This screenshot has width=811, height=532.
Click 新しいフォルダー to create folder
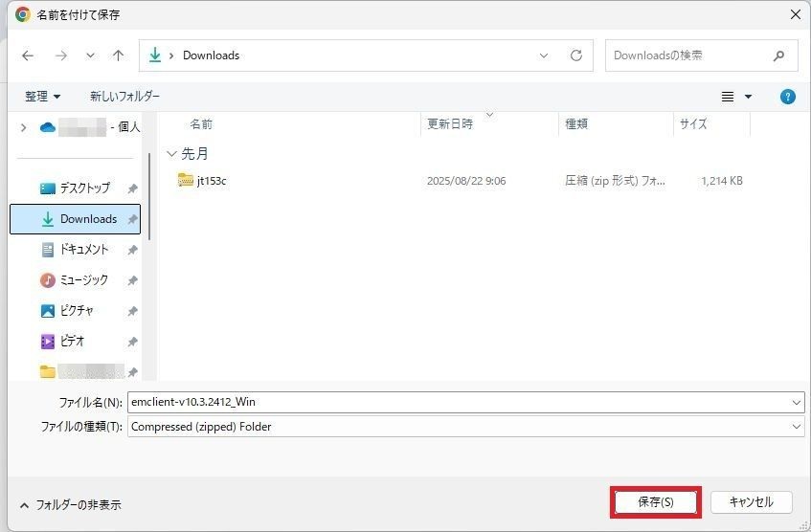pos(124,97)
